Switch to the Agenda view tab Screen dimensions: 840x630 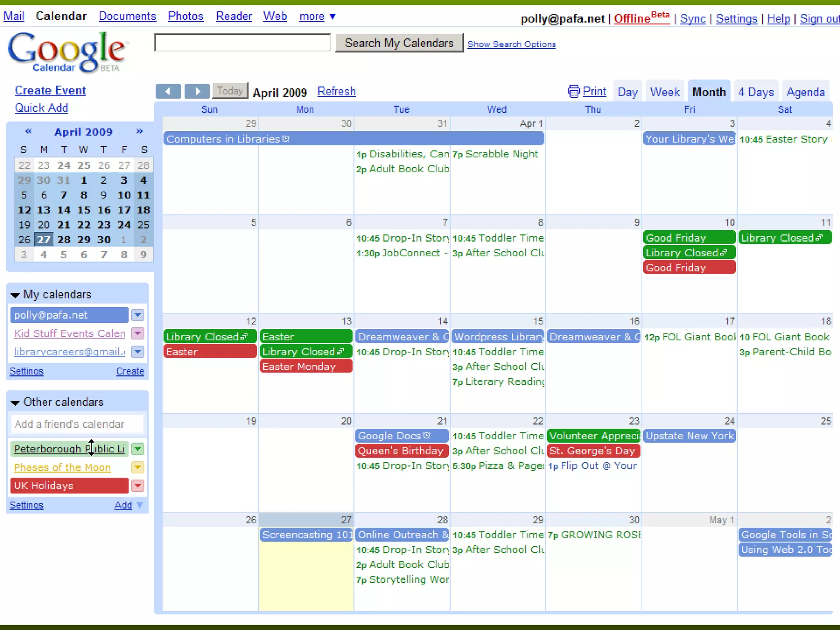coord(805,92)
